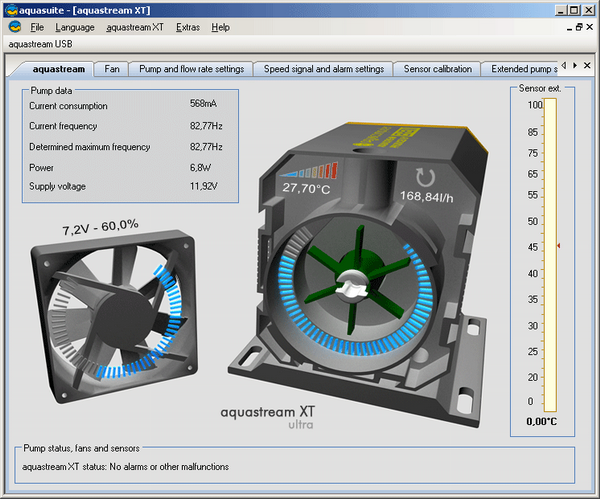This screenshot has height=499, width=600.
Task: Click the 27,70°C pump temperature reading
Action: 306,188
